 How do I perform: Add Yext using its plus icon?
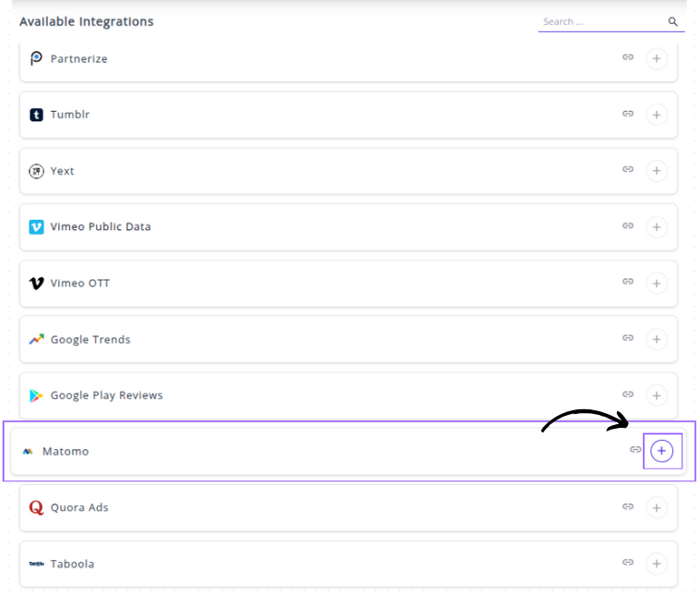tap(657, 171)
